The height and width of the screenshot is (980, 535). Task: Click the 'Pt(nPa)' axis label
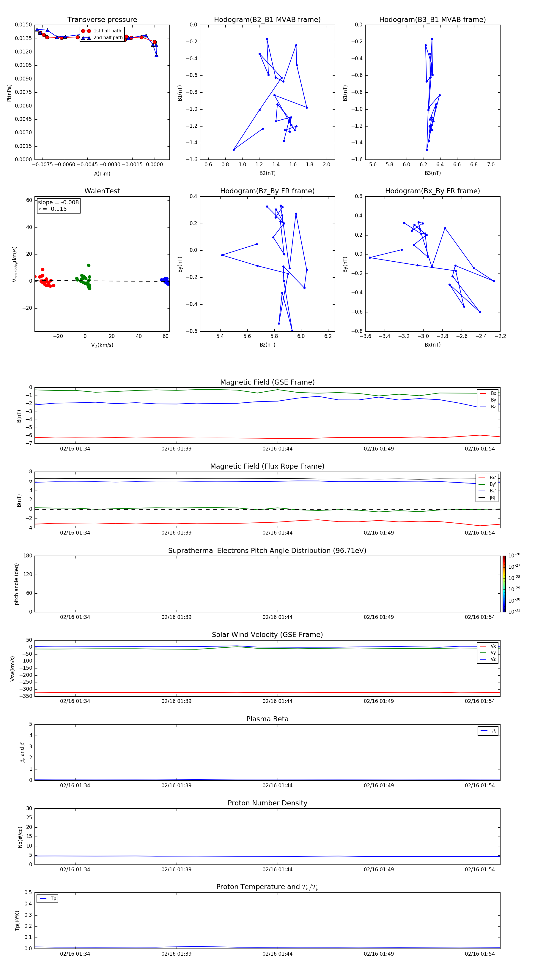click(x=9, y=93)
